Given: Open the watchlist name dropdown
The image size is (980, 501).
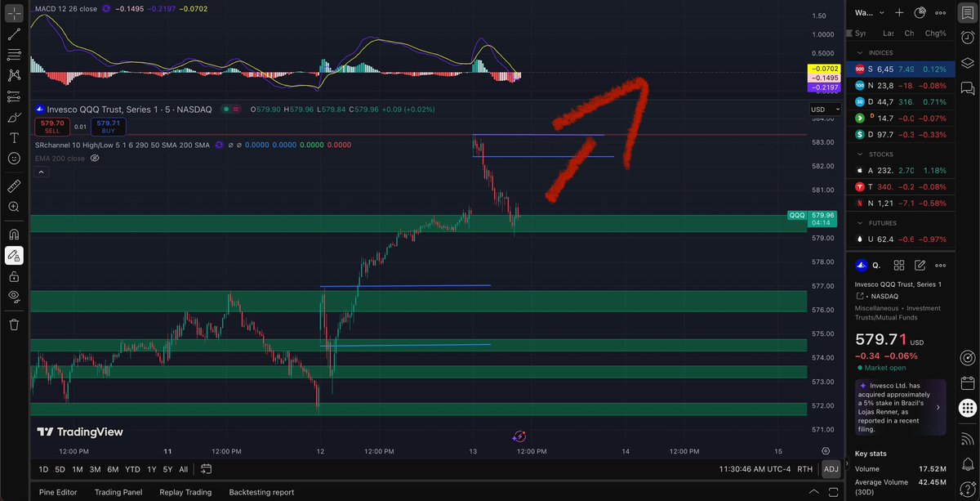Looking at the screenshot, I should coord(870,12).
